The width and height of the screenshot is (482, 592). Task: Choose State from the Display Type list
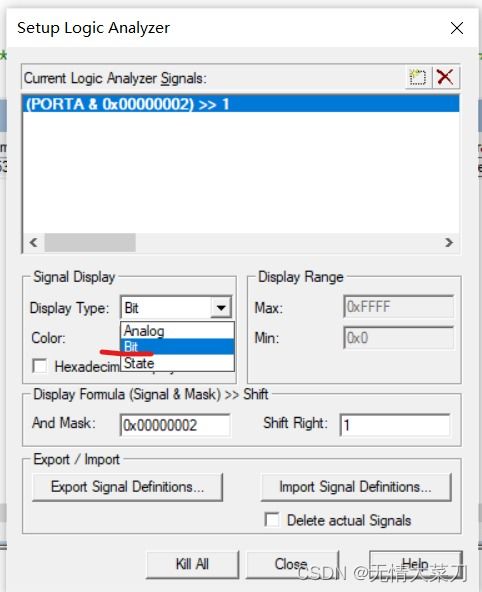click(x=177, y=363)
